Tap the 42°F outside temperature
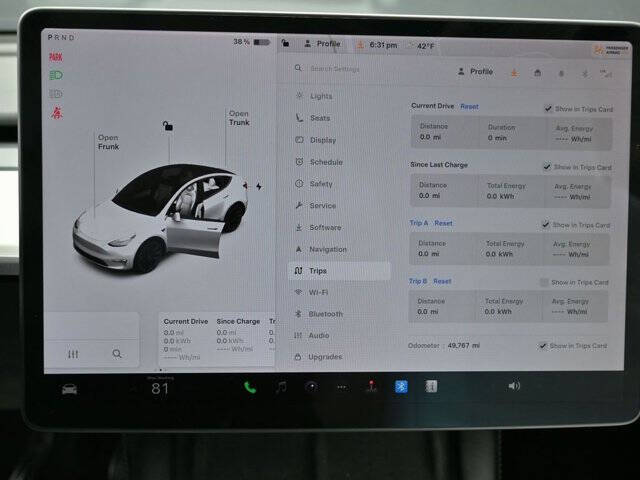This screenshot has height=480, width=640. [425, 46]
